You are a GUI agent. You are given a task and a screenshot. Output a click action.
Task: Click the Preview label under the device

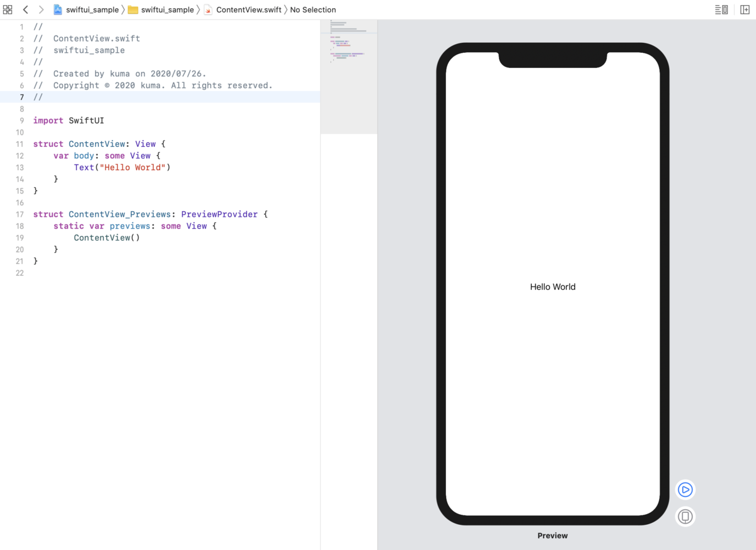[553, 536]
